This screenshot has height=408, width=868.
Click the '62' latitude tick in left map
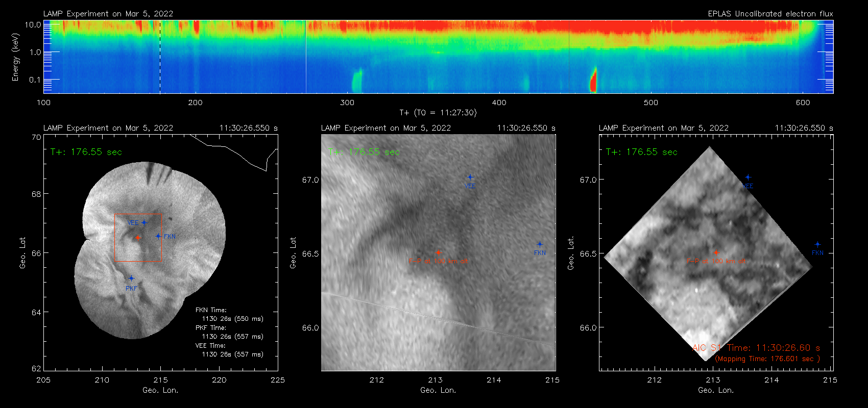[36, 369]
